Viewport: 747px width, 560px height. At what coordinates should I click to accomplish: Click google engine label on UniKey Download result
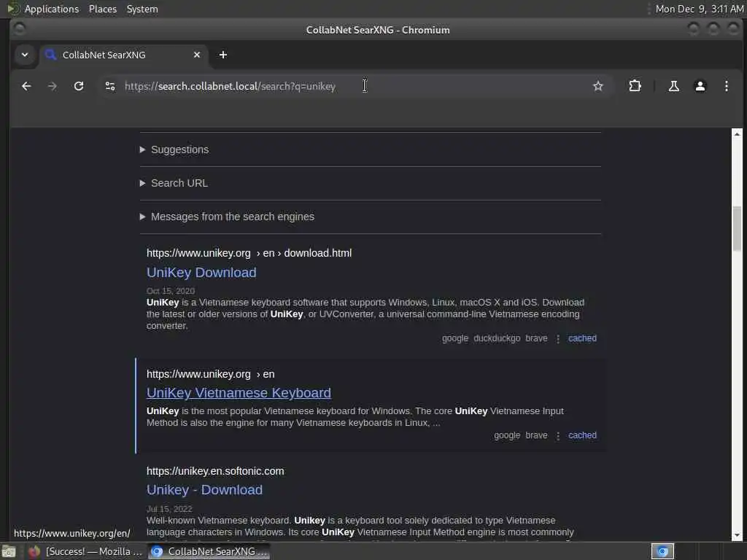coord(455,338)
